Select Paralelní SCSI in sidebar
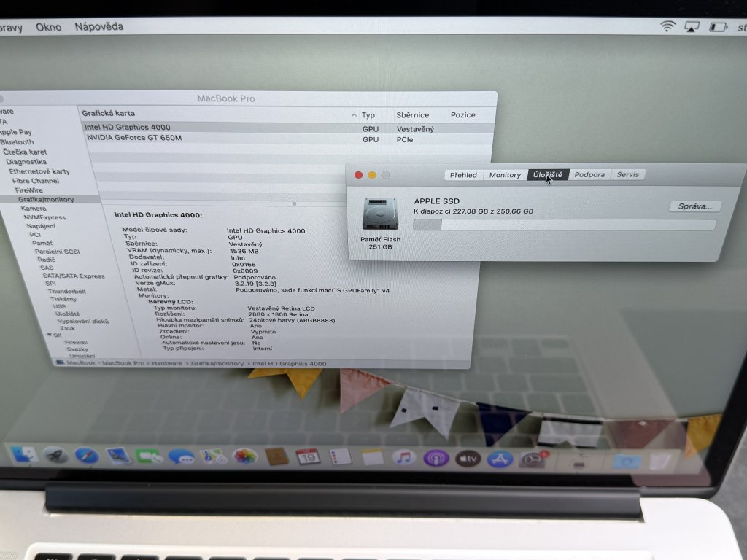Image resolution: width=747 pixels, height=560 pixels. tap(57, 252)
